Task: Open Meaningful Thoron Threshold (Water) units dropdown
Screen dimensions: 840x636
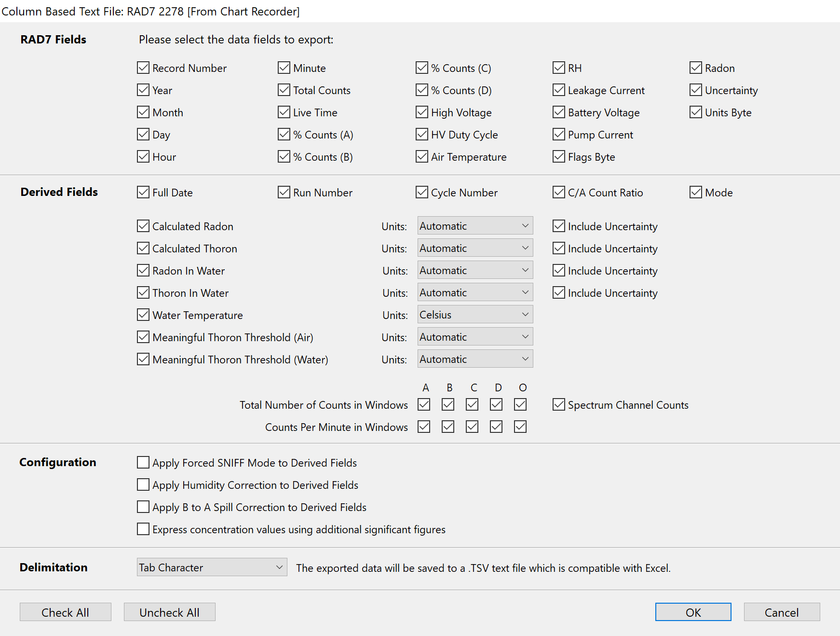Action: (x=475, y=359)
